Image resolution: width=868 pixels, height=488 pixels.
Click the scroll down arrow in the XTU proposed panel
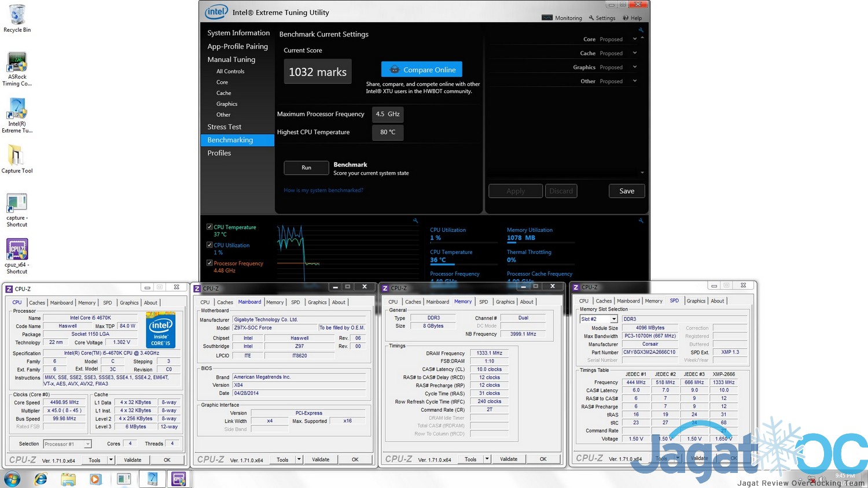(642, 172)
